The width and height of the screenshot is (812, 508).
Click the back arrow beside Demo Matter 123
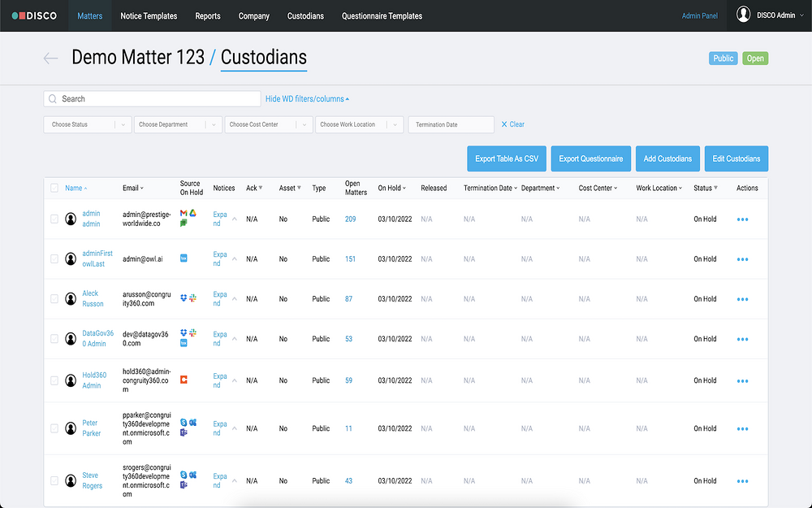pyautogui.click(x=50, y=58)
